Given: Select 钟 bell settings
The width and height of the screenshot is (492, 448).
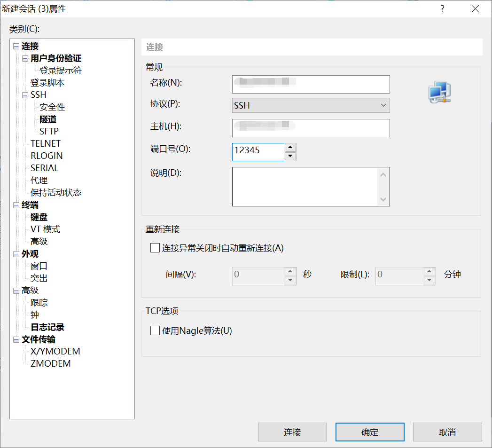Looking at the screenshot, I should click(x=34, y=315).
